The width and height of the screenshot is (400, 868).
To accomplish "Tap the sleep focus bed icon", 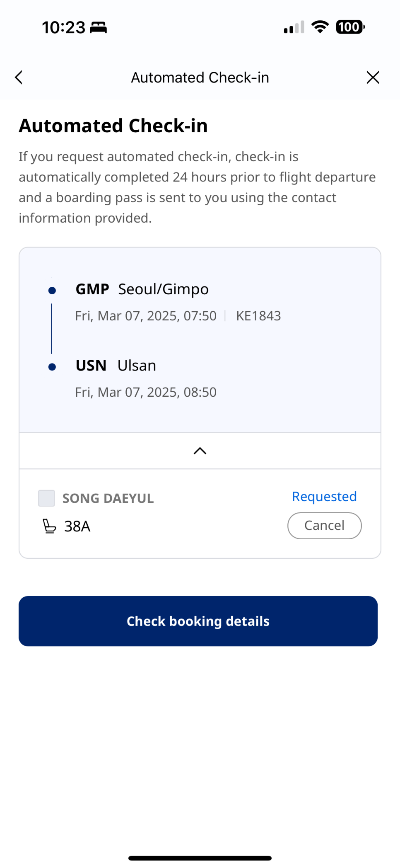I will (99, 28).
